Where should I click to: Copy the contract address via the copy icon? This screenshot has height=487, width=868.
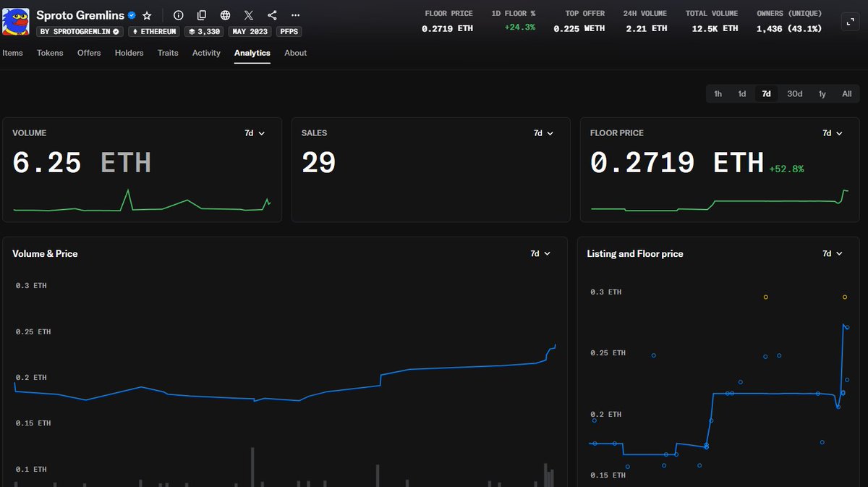(202, 15)
